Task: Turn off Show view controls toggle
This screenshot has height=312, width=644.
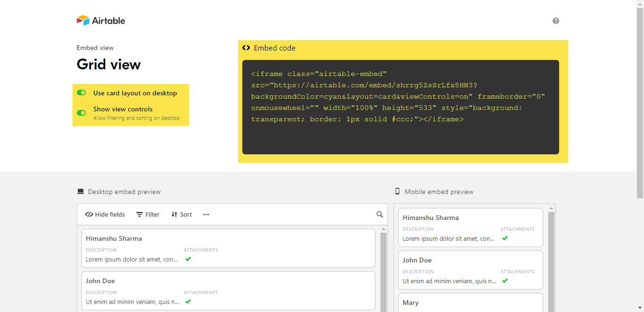Action: point(82,113)
